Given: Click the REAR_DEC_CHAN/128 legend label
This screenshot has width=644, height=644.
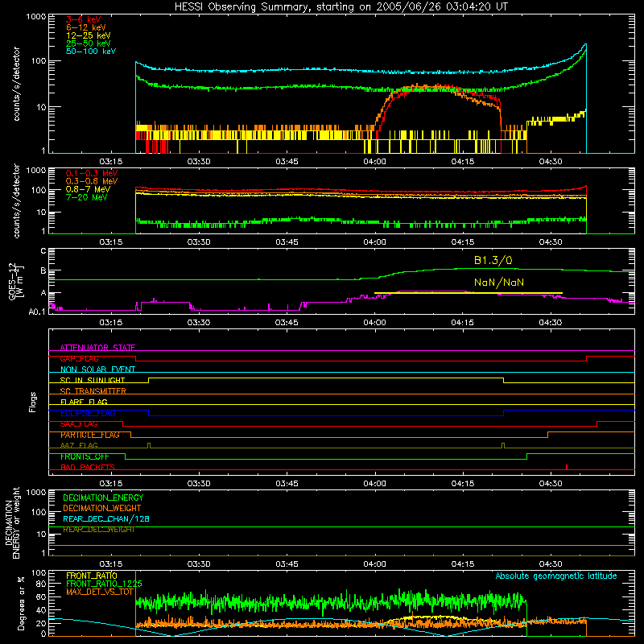Looking at the screenshot, I should (106, 519).
